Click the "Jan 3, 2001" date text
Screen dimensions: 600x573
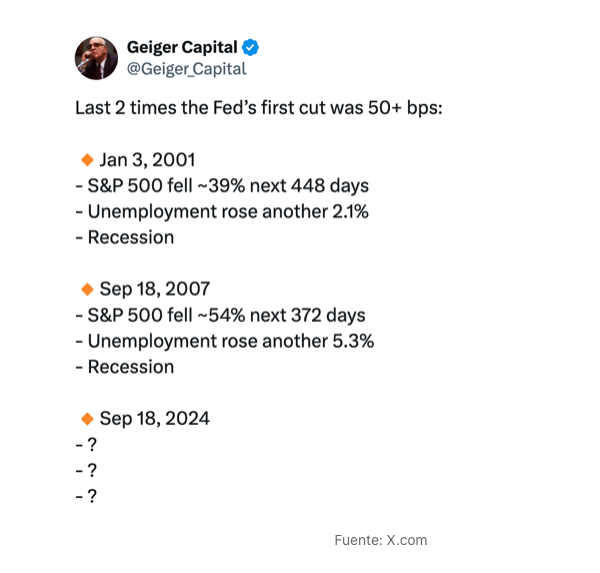click(147, 159)
